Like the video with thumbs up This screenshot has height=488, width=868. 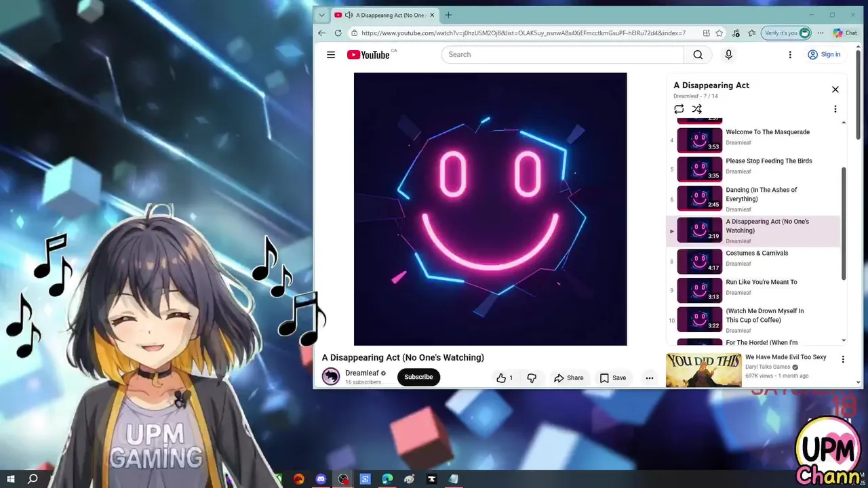(x=505, y=378)
